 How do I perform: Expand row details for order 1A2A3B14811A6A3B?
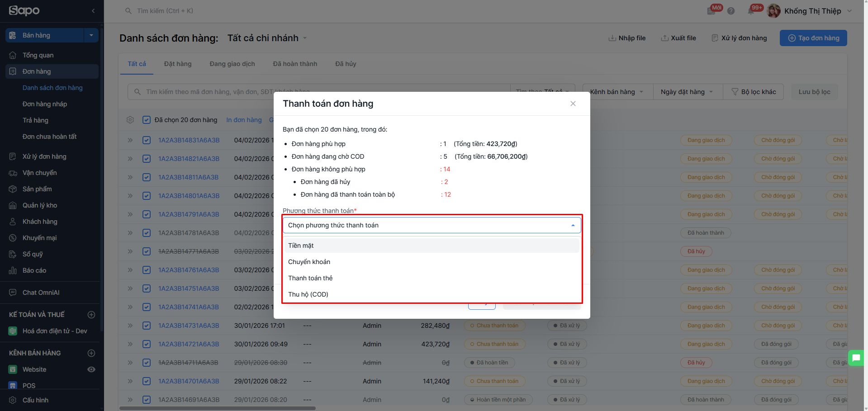130,177
